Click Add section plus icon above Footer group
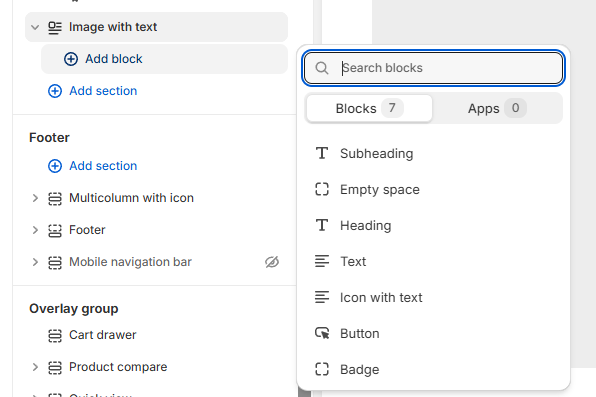Image resolution: width=596 pixels, height=397 pixels. 55,91
